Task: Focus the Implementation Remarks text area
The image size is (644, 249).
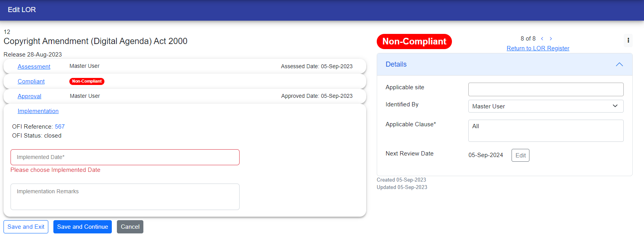Action: point(125,197)
